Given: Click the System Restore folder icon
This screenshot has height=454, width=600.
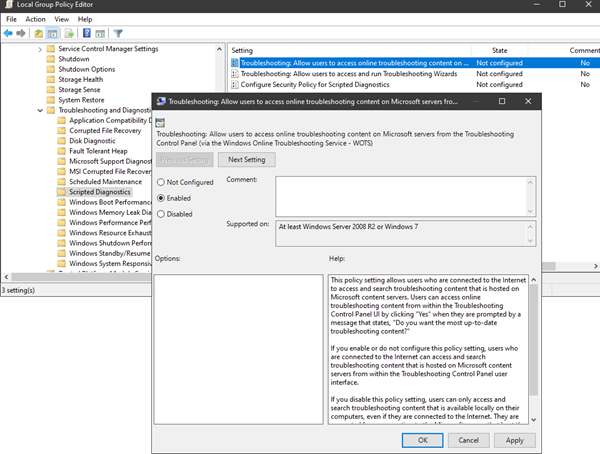Looking at the screenshot, I should 51,100.
